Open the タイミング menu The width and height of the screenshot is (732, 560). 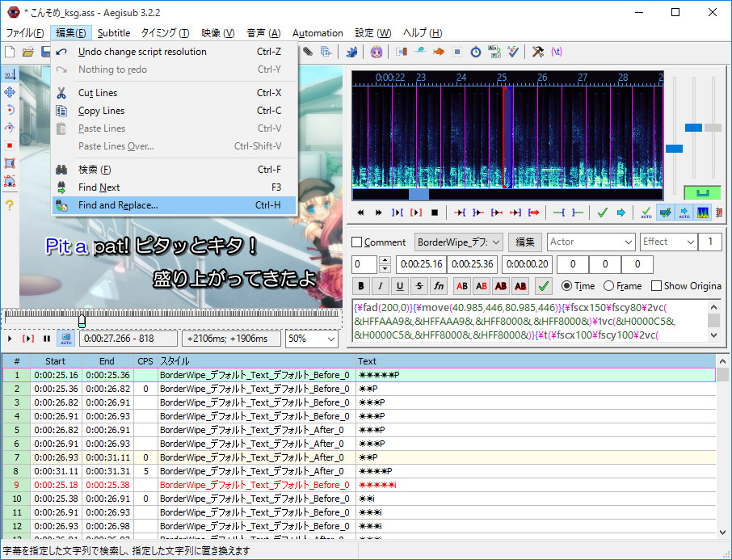point(165,33)
